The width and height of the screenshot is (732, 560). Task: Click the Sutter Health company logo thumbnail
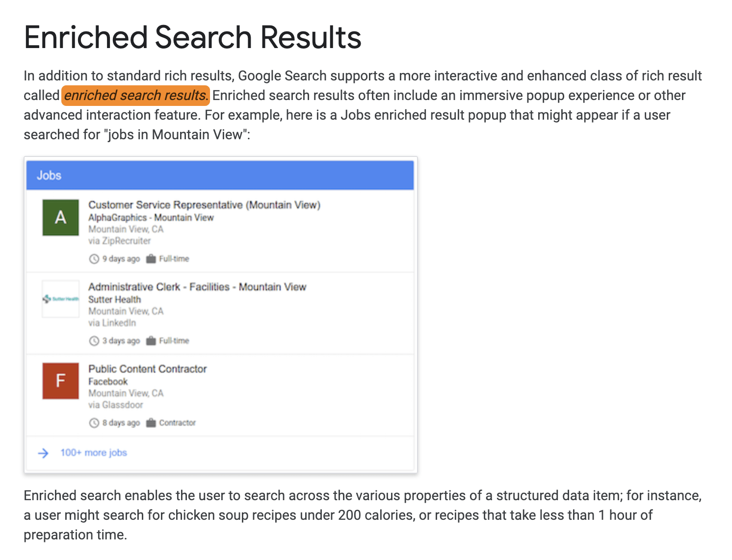pos(60,300)
